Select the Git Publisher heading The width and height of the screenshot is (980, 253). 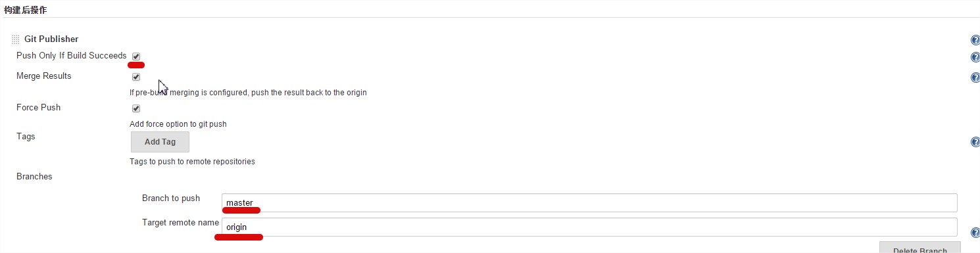(x=51, y=39)
